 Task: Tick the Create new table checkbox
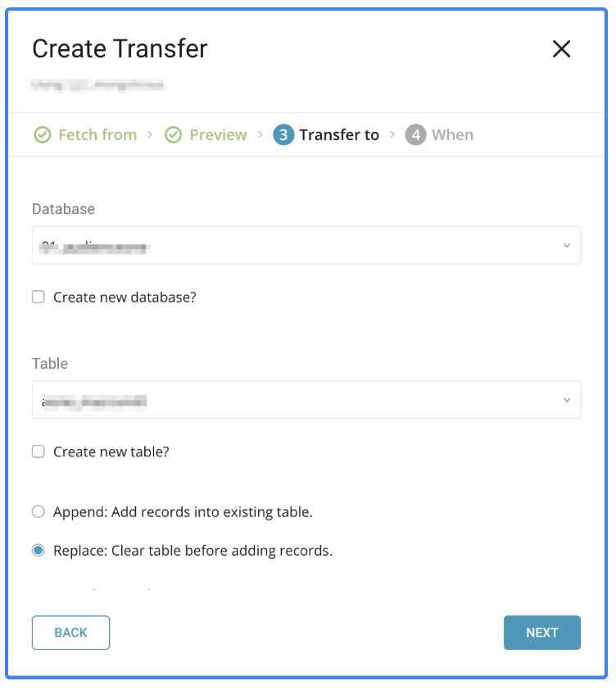pos(38,452)
